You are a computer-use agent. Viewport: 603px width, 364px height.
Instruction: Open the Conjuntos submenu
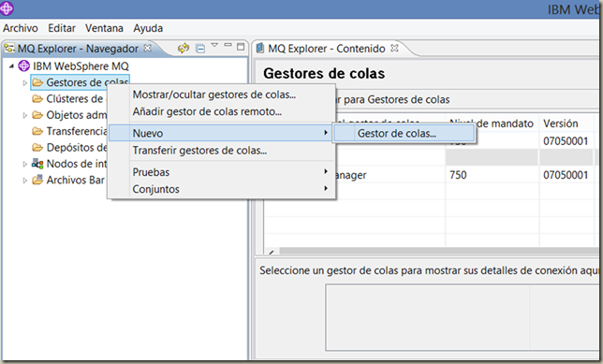point(221,189)
